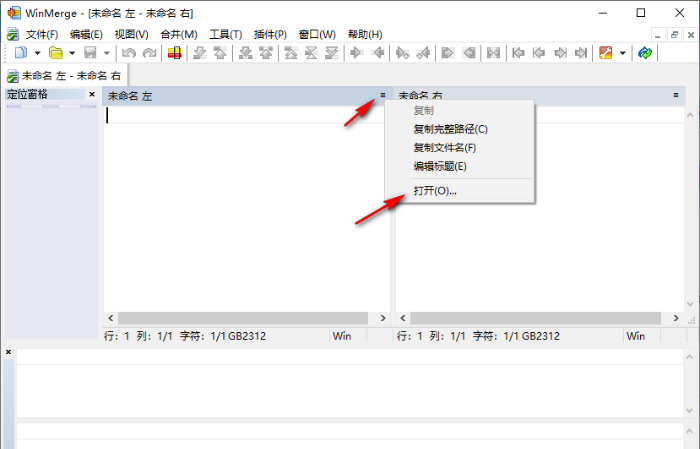Viewport: 700px width, 449px height.
Task: Jump to last difference icon
Action: point(332,53)
